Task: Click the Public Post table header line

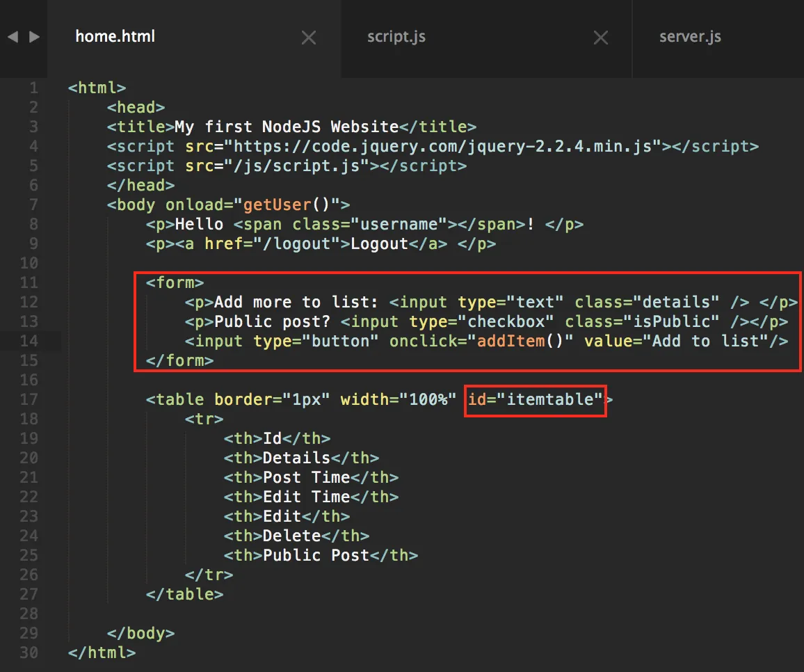Action: [321, 556]
